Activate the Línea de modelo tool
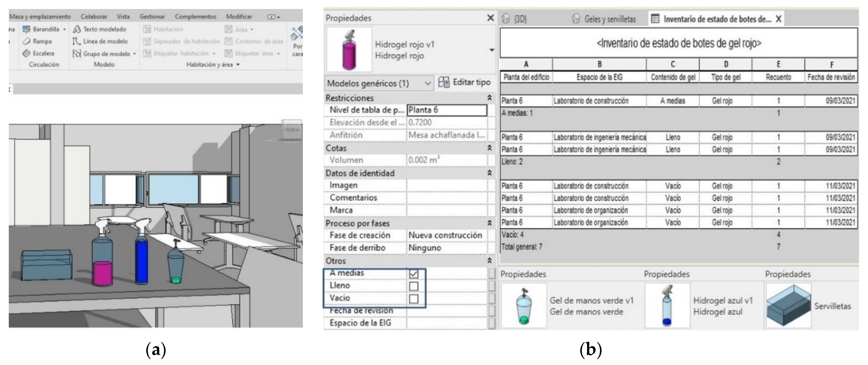Viewport: 868px width, 365px height. click(77, 41)
